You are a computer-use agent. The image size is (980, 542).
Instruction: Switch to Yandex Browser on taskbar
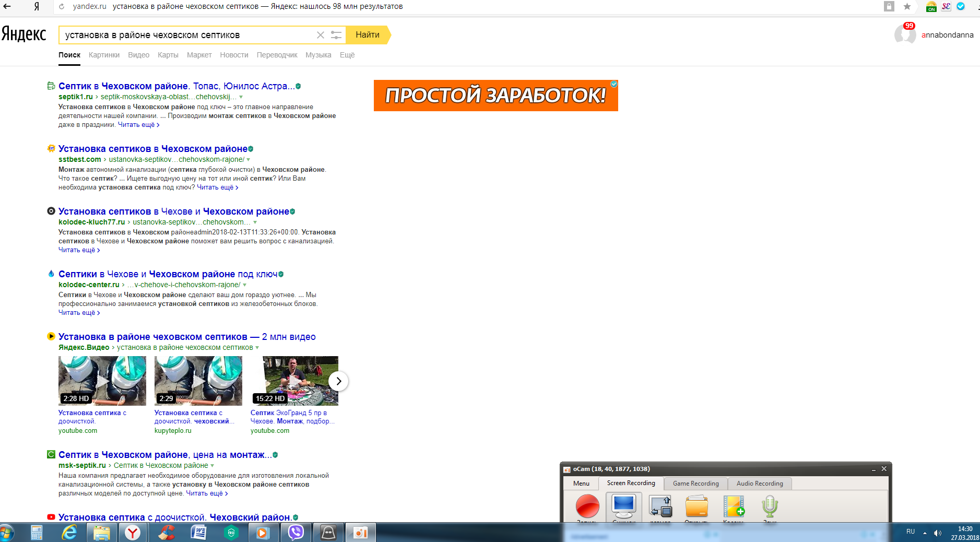point(133,533)
